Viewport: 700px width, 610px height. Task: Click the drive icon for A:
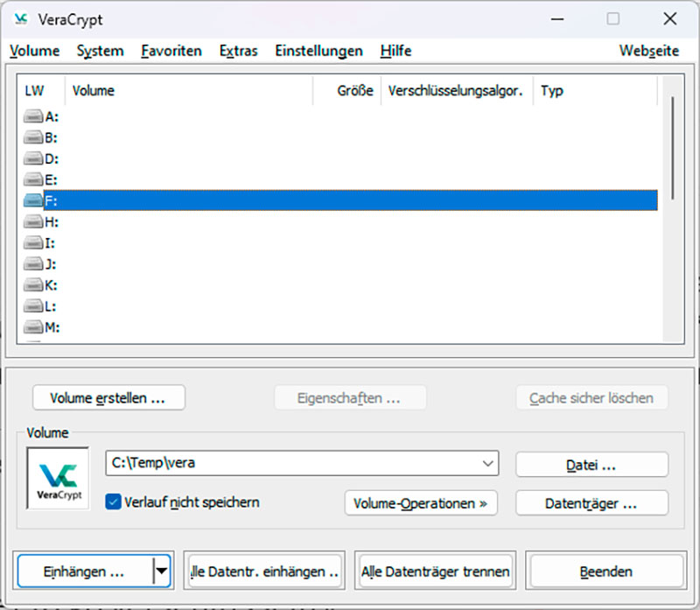coord(33,116)
